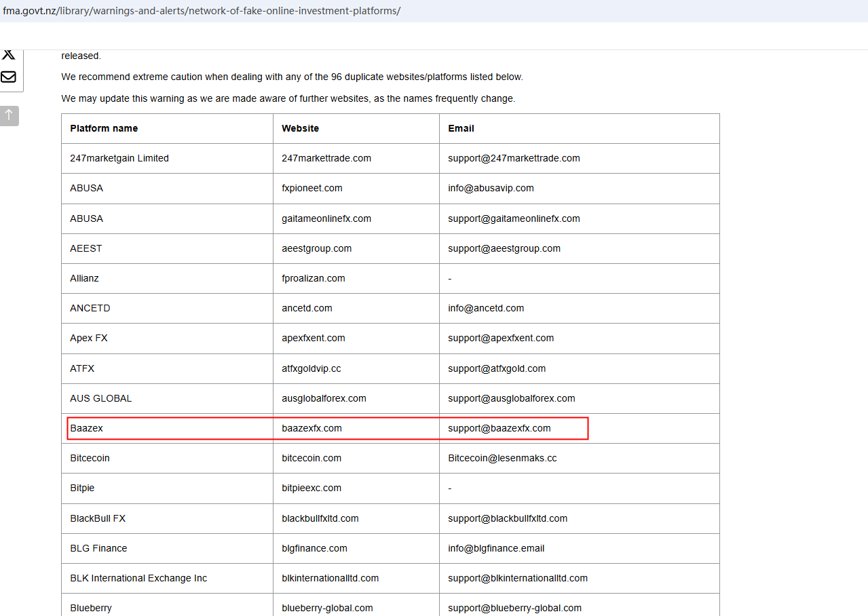The height and width of the screenshot is (616, 868).
Task: Click the Platform name column header
Action: click(x=104, y=128)
